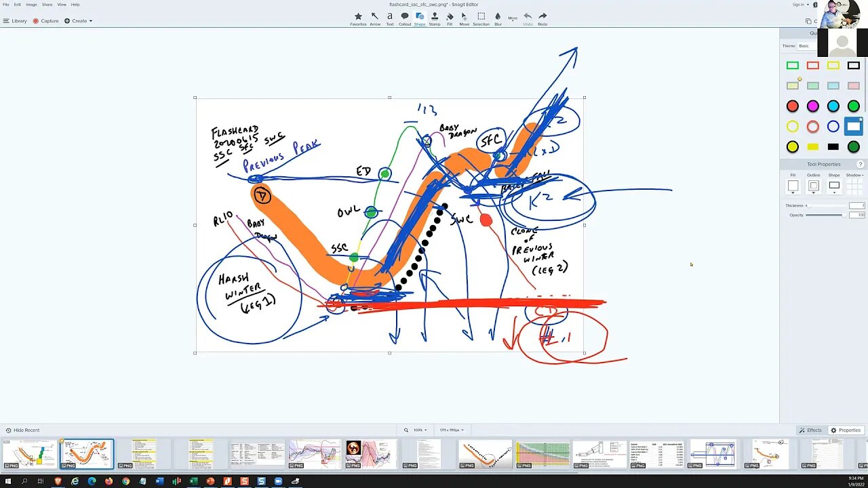This screenshot has width=868, height=488.
Task: Open the File menu
Action: pyautogui.click(x=6, y=5)
